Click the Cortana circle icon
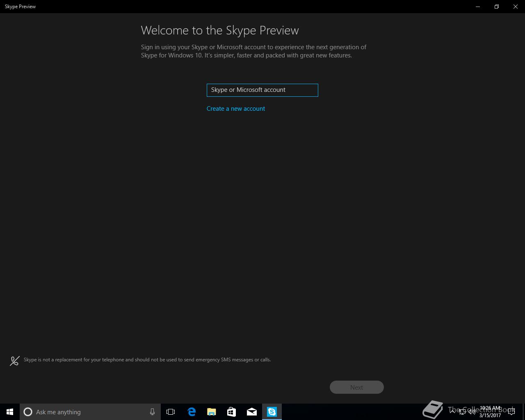The width and height of the screenshot is (525, 420). (x=28, y=412)
